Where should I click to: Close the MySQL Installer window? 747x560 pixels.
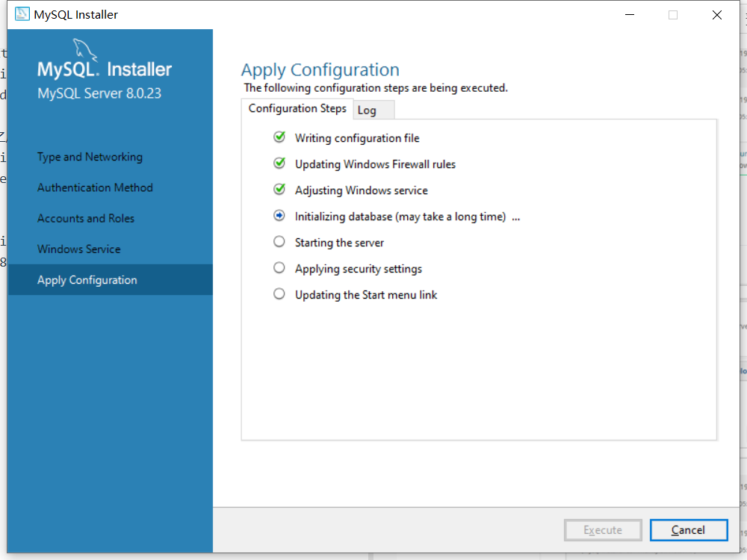click(717, 15)
